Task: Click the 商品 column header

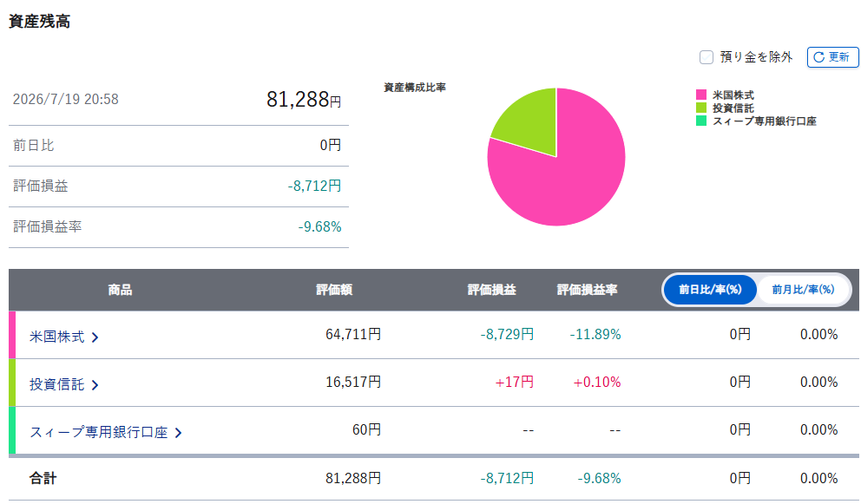Action: pos(120,290)
